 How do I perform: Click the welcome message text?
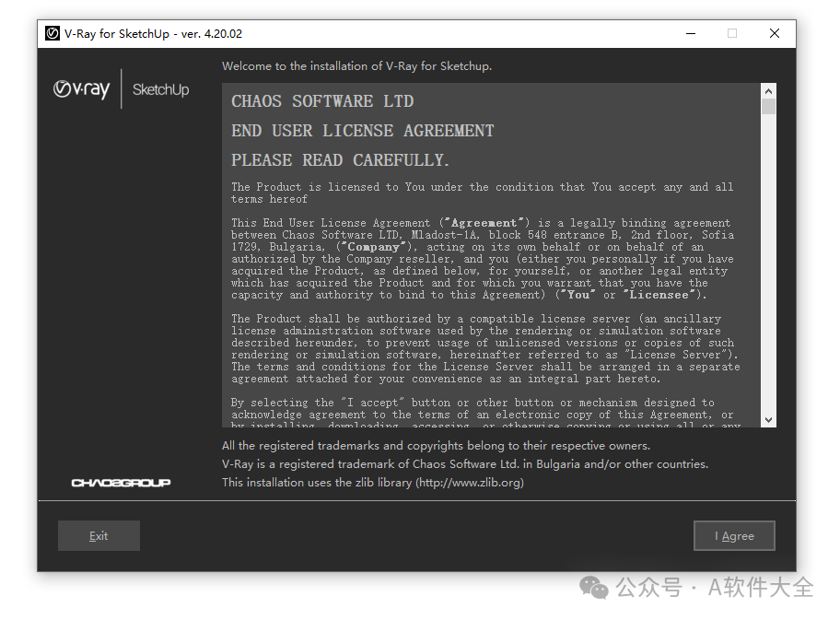[356, 66]
